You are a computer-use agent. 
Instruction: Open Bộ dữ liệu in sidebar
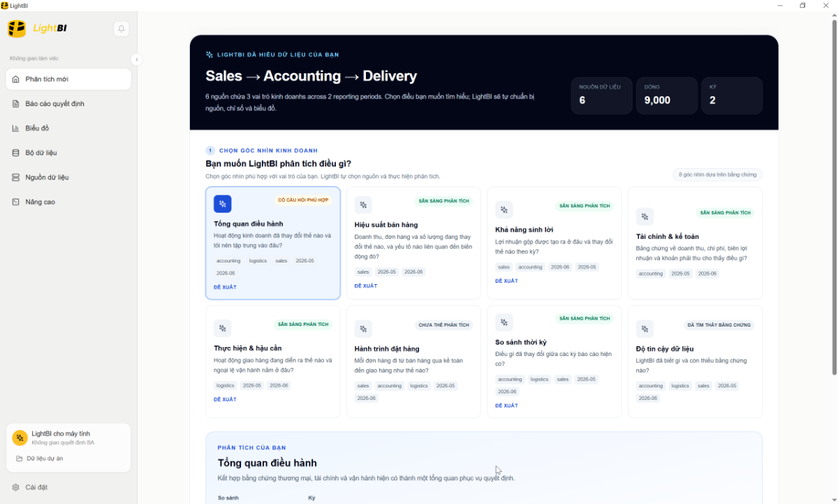68,153
